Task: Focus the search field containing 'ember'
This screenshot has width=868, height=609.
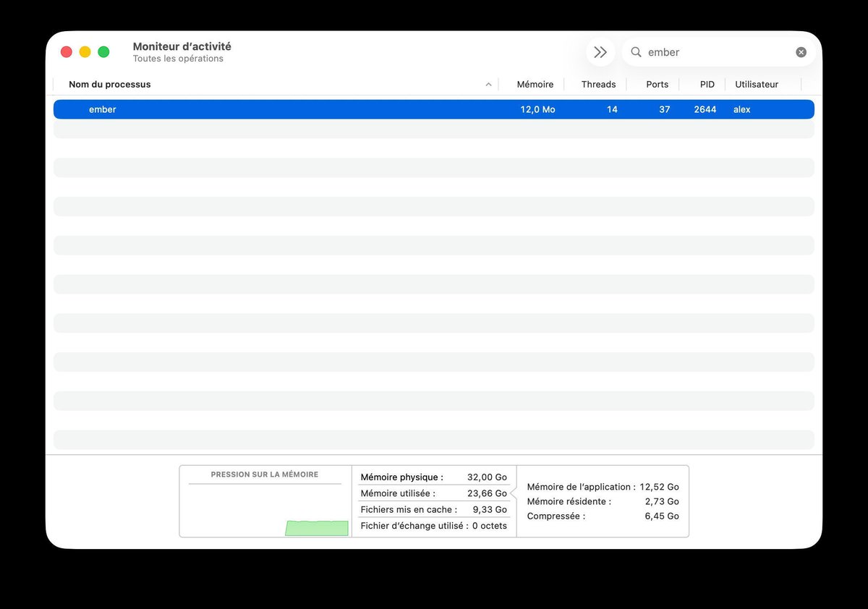Action: [718, 52]
